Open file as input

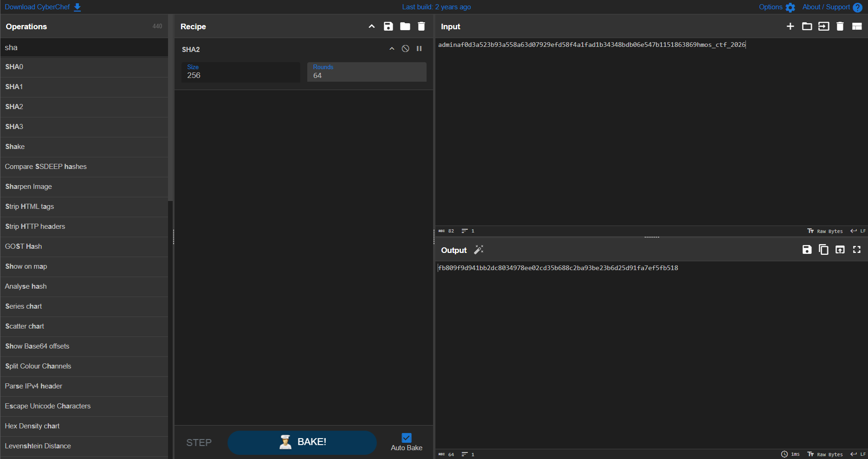click(x=824, y=26)
